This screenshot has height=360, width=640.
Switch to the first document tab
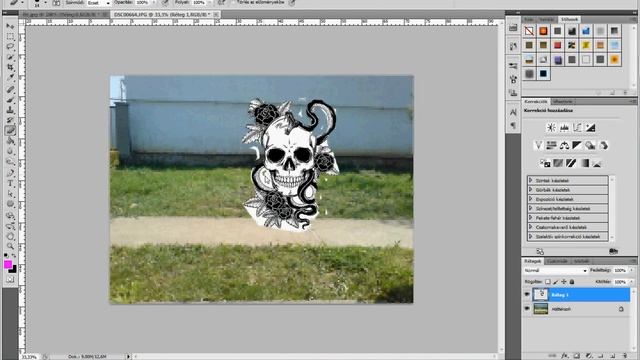click(x=64, y=14)
